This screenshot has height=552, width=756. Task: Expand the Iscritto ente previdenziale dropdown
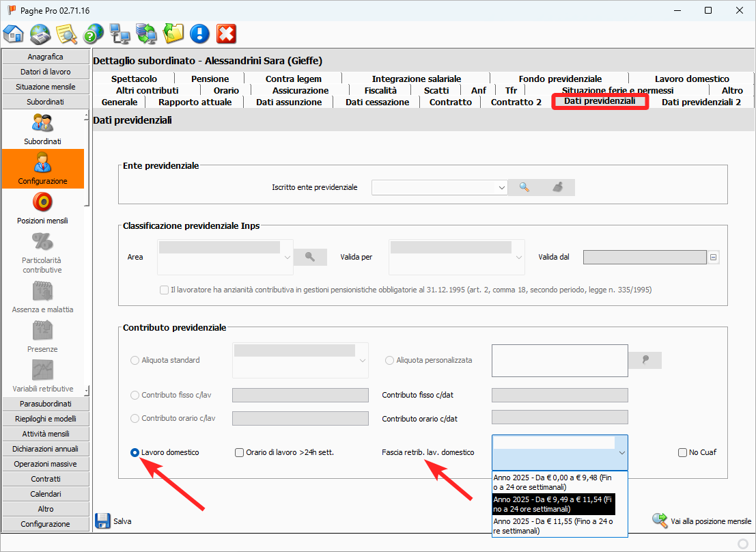pos(501,187)
